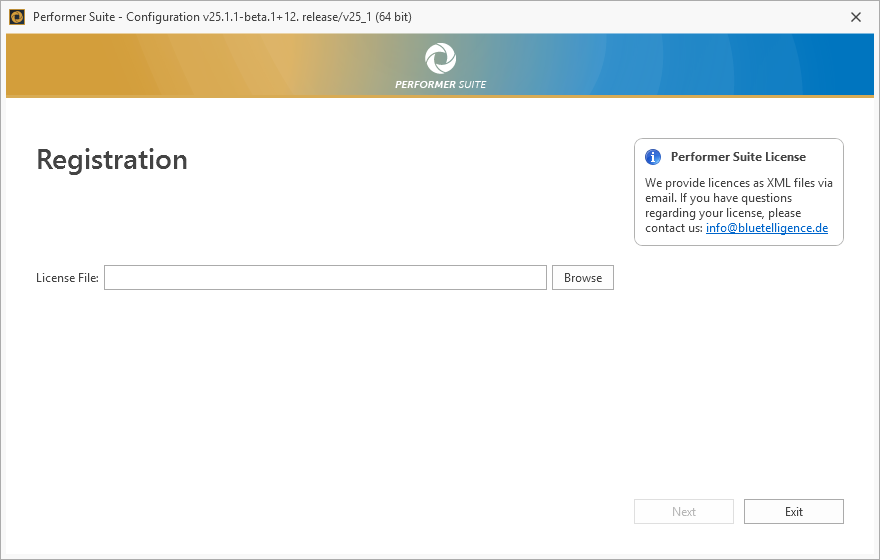This screenshot has width=880, height=560.
Task: Click the empty area below the License File field
Action: click(x=325, y=380)
